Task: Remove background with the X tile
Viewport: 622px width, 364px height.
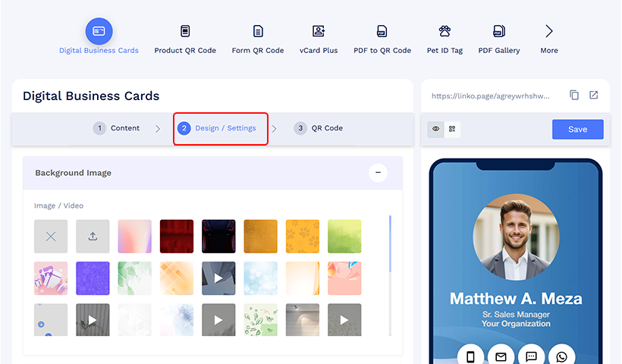Action: (x=51, y=237)
